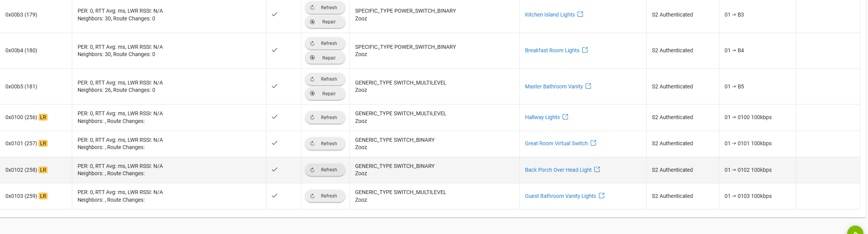Open external link icon beside Master Bathroom Vanity

589,86
